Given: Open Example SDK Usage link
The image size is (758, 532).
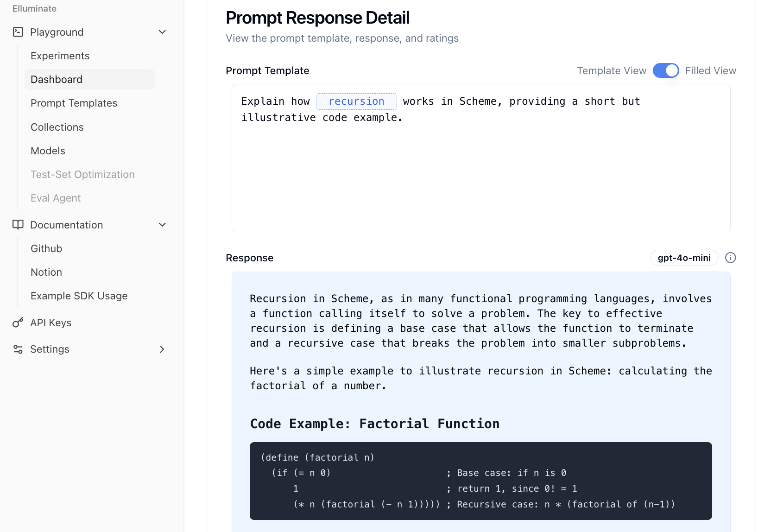Looking at the screenshot, I should [x=79, y=296].
